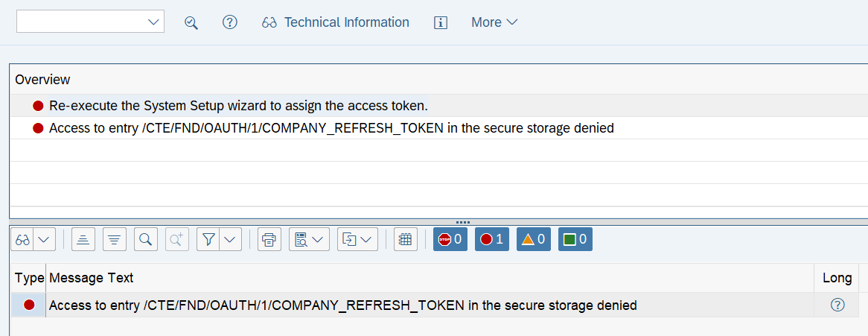Screen dimensions: 868x336
Task: Click the sort ascending icon
Action: click(x=83, y=240)
